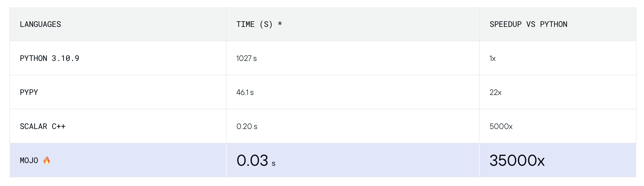Click the small s unit after 0.03

tap(273, 164)
